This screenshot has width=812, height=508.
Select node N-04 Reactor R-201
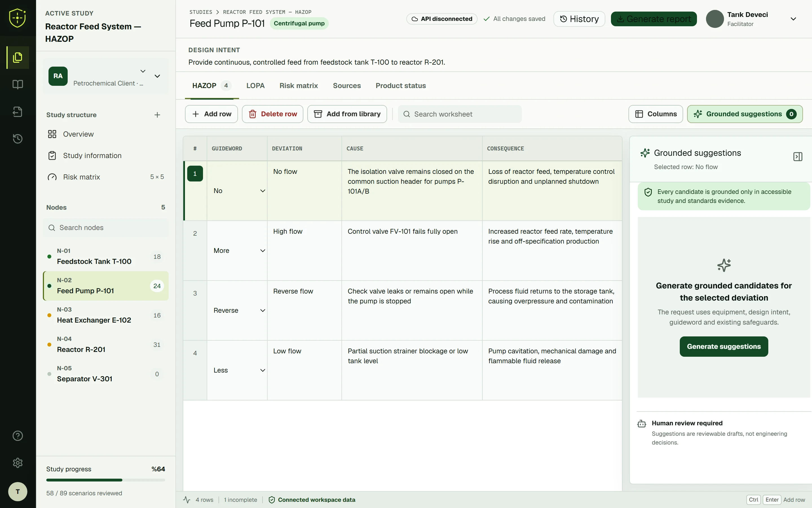click(x=106, y=345)
